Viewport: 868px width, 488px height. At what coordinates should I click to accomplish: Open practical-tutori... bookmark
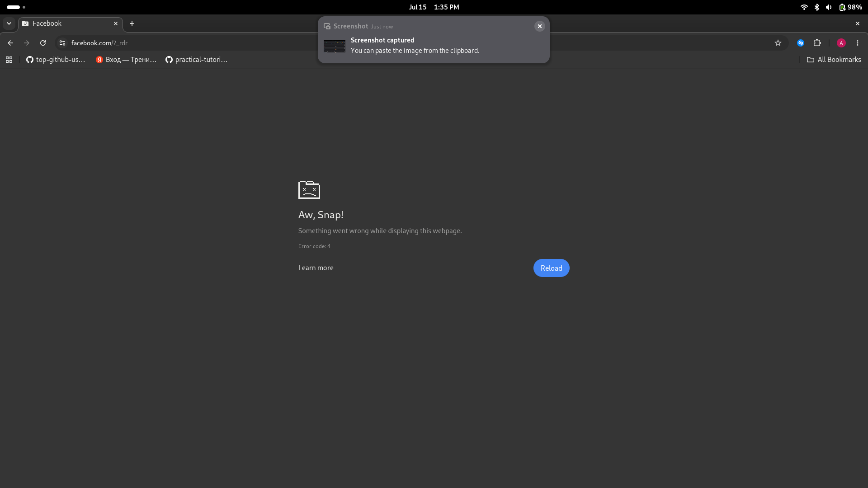196,60
